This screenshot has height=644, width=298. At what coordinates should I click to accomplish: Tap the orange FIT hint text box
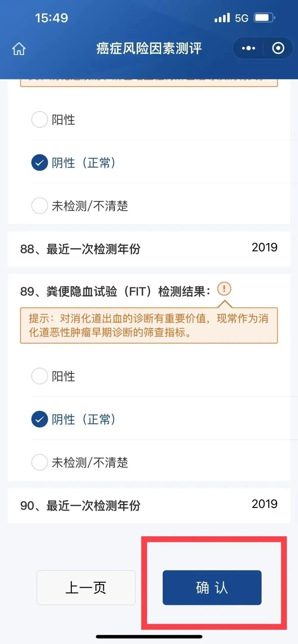pyautogui.click(x=149, y=325)
